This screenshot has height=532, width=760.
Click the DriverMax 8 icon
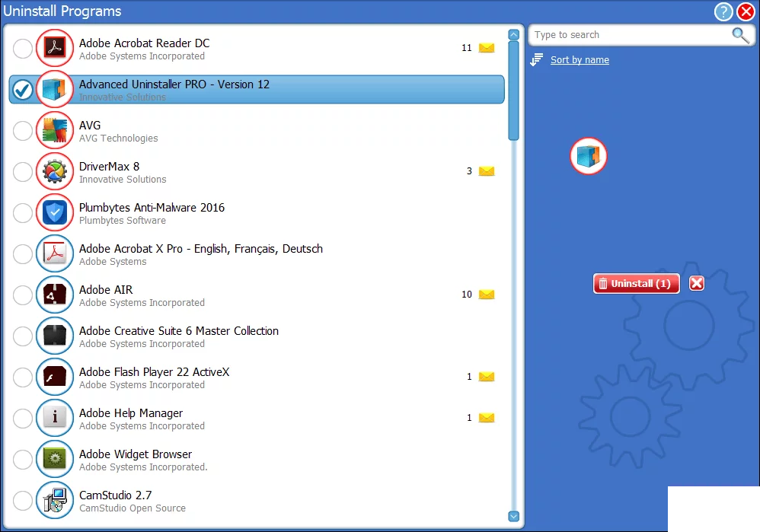coord(55,171)
